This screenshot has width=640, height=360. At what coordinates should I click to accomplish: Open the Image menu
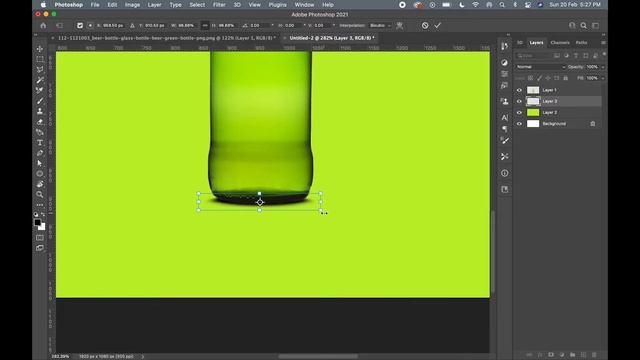[132, 5]
